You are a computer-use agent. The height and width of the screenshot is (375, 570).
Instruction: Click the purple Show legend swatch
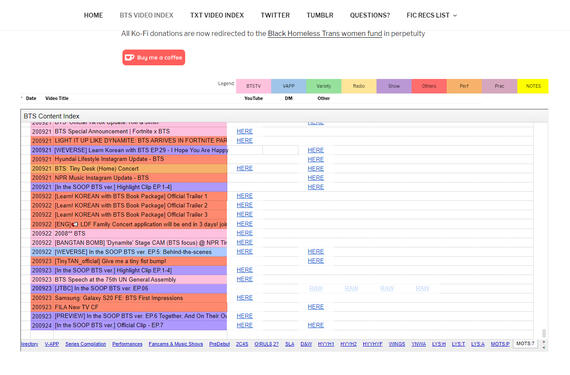coord(394,86)
